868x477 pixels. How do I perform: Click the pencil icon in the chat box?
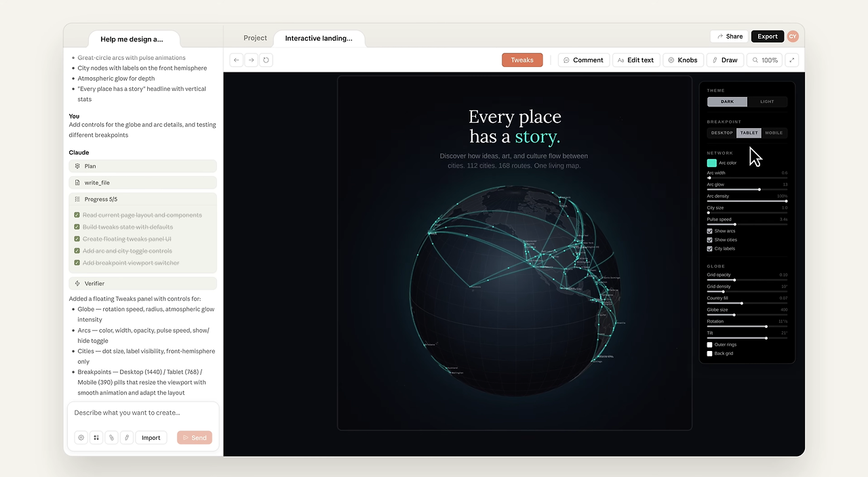[x=126, y=438]
